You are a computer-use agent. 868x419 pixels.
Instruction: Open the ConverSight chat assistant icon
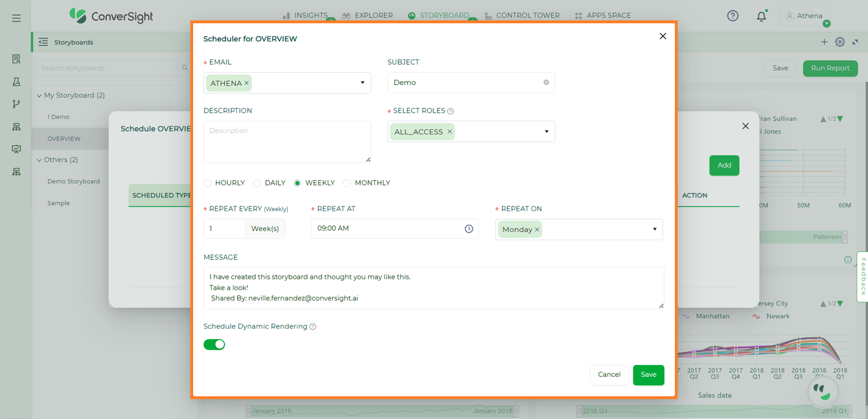coord(823,392)
